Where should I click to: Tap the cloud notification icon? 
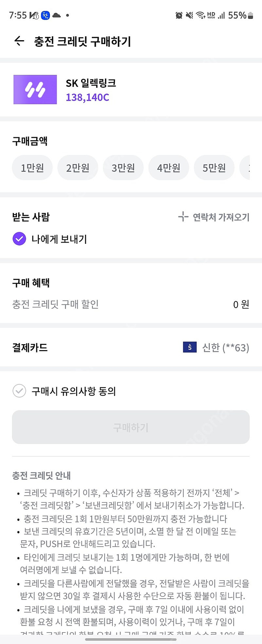[57, 15]
